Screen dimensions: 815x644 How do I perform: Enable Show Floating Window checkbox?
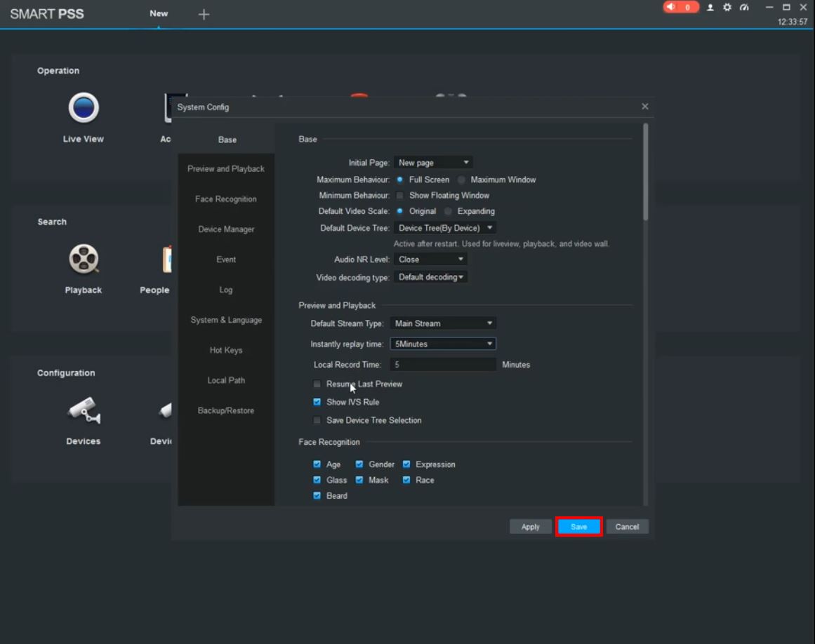pyautogui.click(x=399, y=195)
